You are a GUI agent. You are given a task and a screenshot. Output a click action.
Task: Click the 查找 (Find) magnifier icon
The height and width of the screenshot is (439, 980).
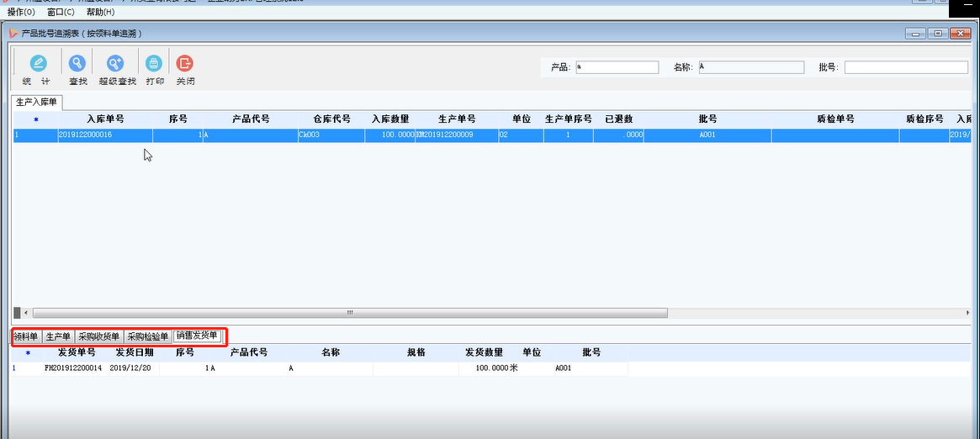(77, 64)
